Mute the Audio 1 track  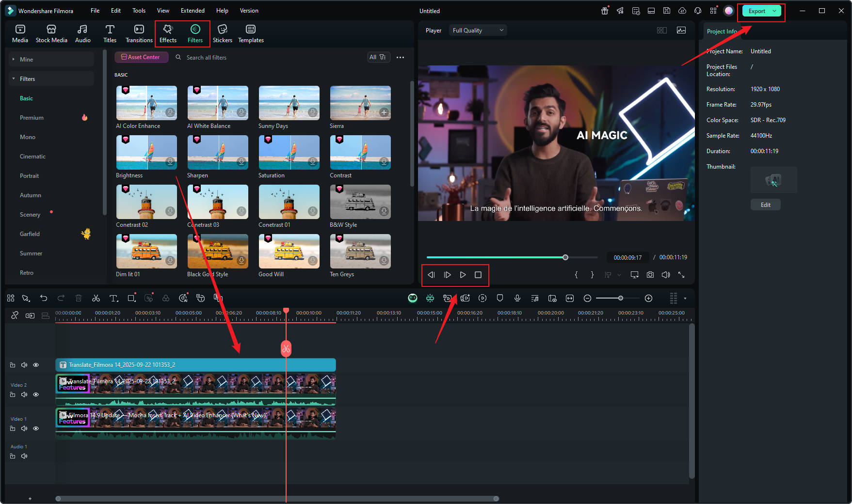coord(24,456)
